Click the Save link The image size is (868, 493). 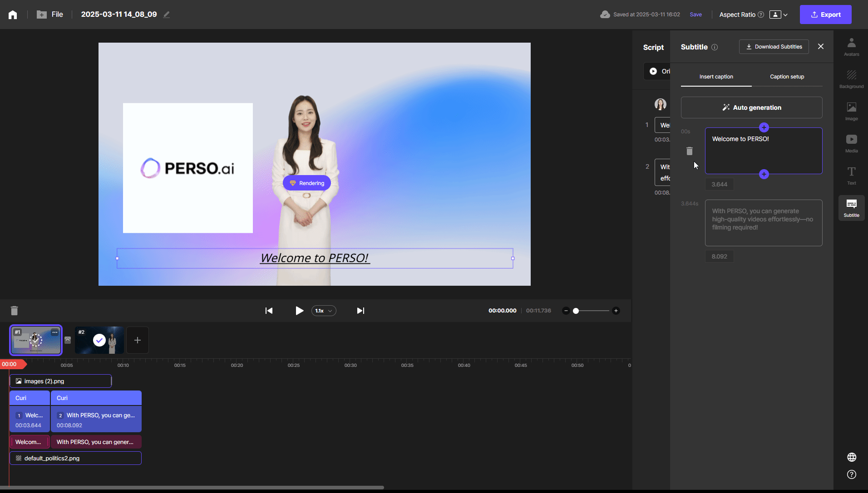click(695, 15)
